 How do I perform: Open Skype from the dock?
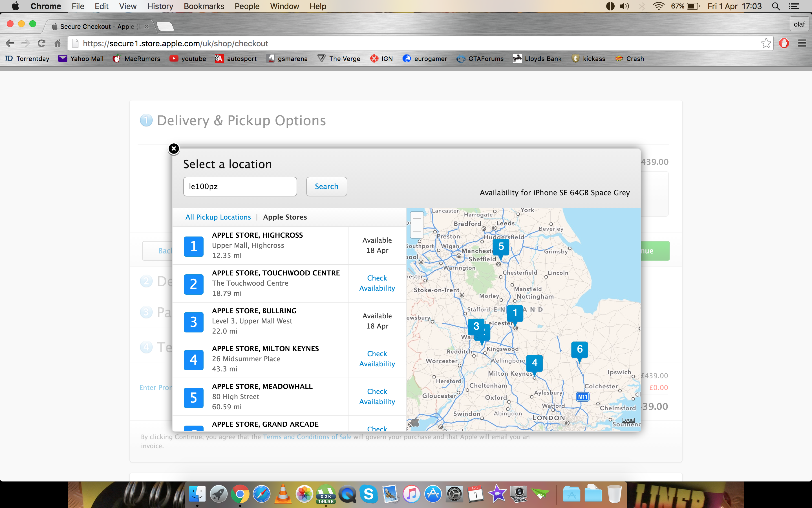point(369,494)
